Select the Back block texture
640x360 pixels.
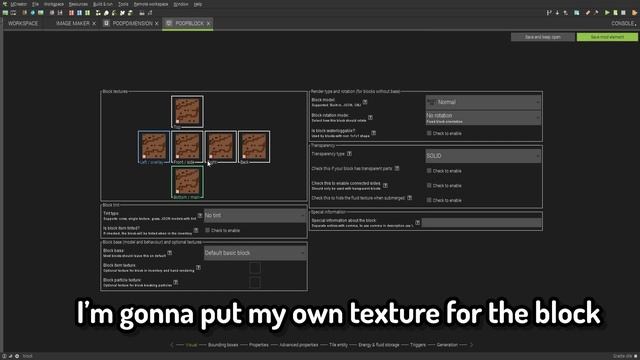[254, 147]
